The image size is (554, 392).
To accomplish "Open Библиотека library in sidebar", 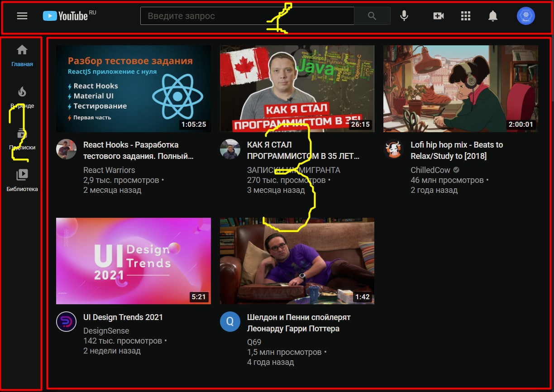I will click(22, 180).
